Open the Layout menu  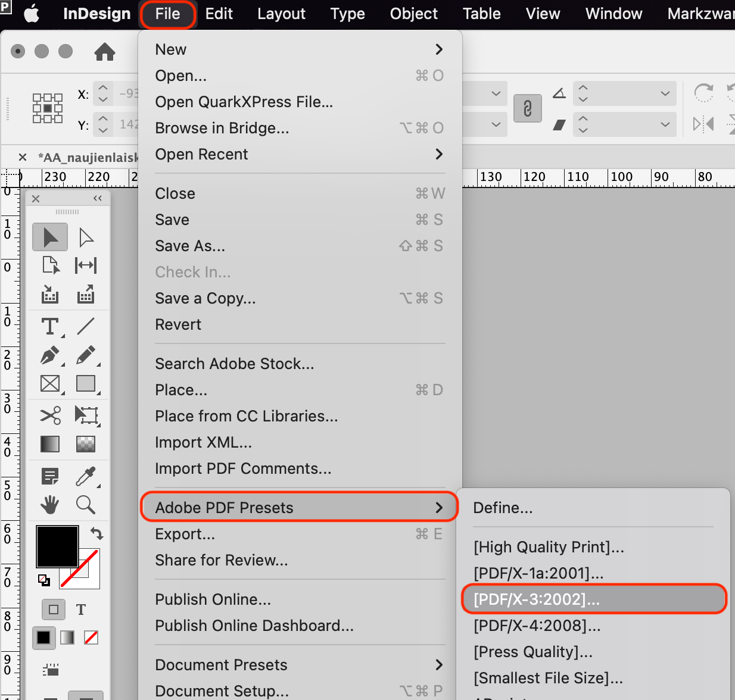click(281, 14)
